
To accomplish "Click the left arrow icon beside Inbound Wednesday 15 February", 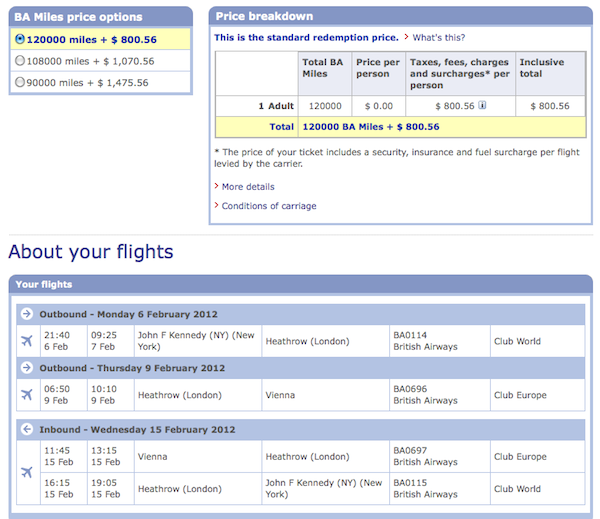I will pos(27,429).
